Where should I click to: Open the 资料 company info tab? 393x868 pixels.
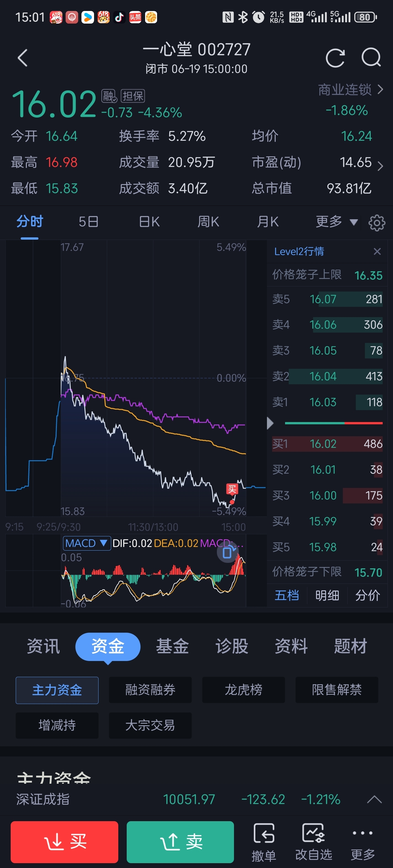pyautogui.click(x=291, y=646)
